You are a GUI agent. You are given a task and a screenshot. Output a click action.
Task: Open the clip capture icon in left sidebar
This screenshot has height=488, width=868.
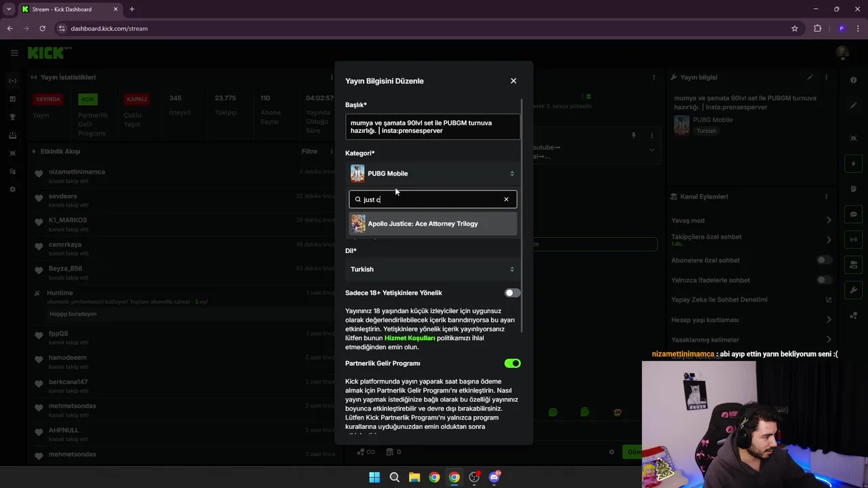[x=12, y=153]
